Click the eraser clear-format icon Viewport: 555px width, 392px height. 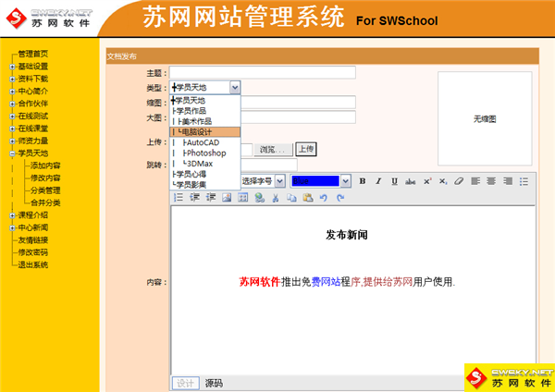tap(458, 181)
